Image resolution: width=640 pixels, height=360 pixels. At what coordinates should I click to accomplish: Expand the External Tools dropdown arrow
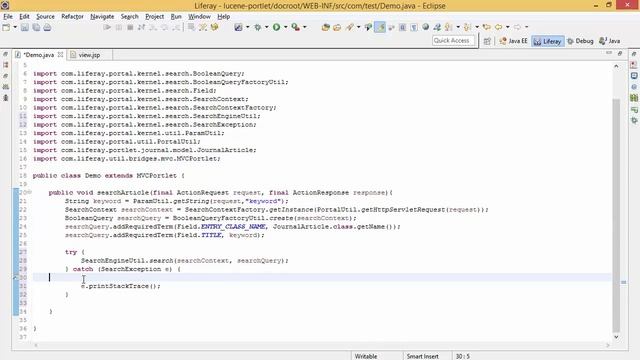coord(304,27)
